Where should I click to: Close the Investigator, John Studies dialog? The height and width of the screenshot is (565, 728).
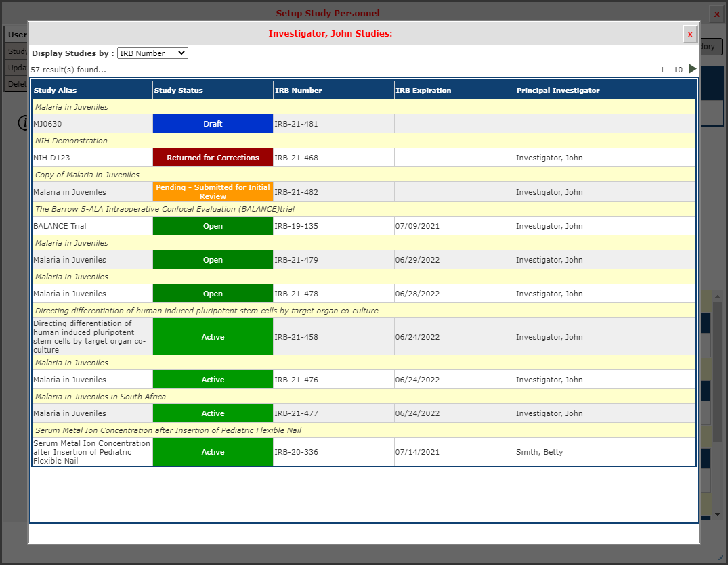690,35
